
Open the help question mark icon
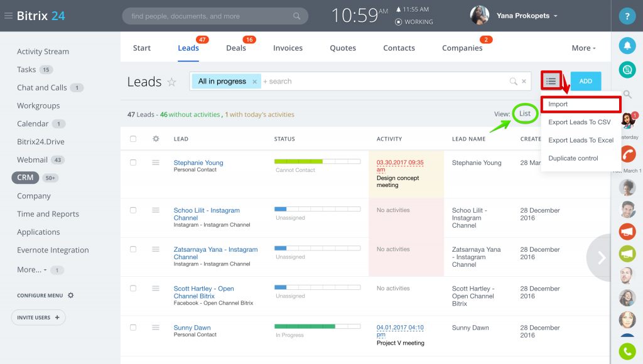[627, 16]
